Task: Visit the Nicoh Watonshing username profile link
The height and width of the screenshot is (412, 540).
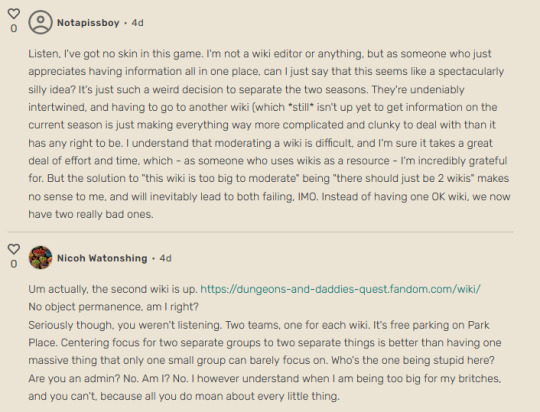Action: coord(102,258)
